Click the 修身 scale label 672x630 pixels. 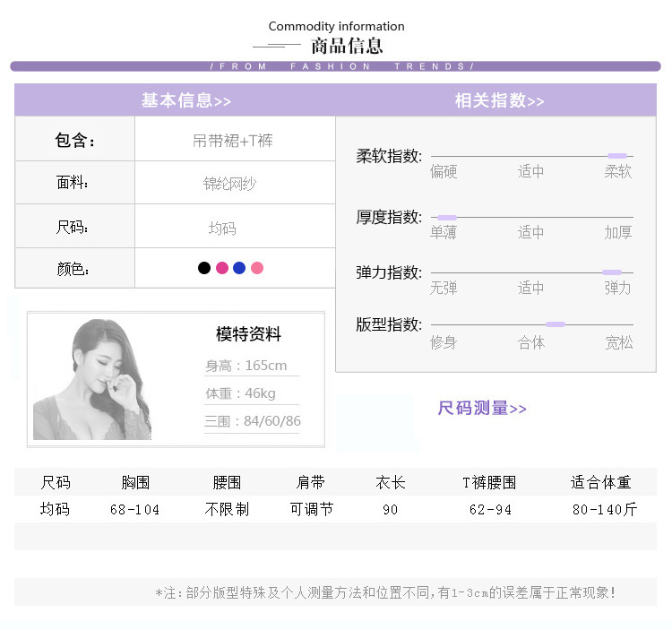(x=444, y=342)
